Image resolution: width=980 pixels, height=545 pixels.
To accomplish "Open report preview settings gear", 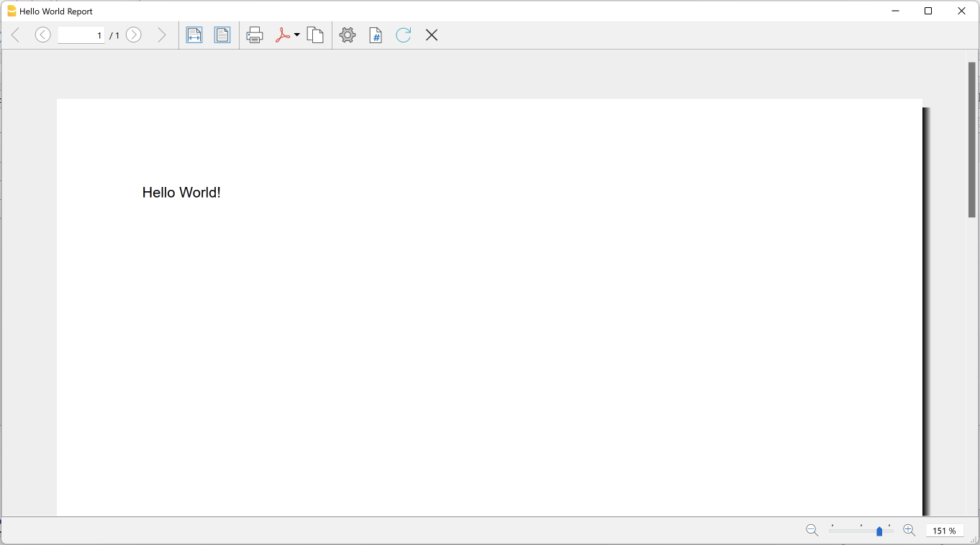I will pyautogui.click(x=347, y=35).
